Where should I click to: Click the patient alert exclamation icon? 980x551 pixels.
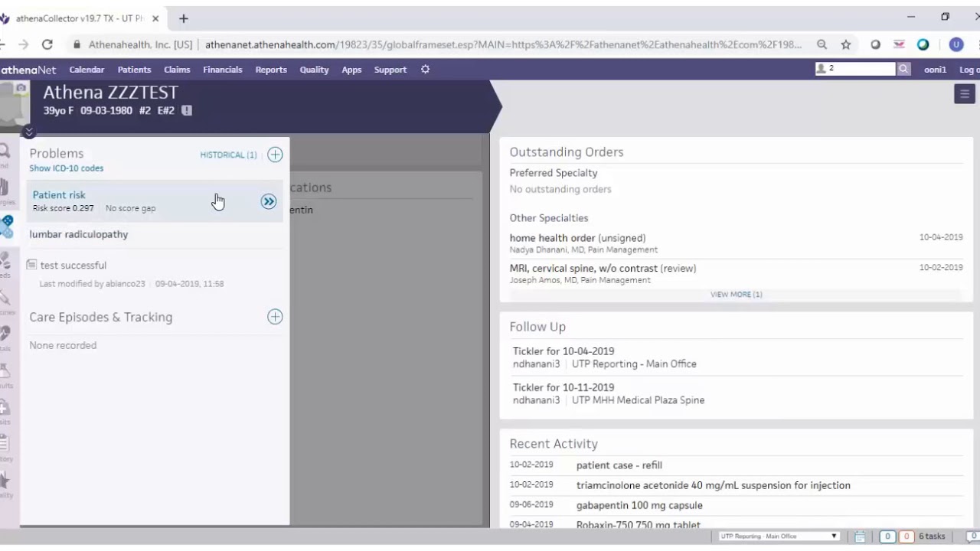click(x=187, y=110)
